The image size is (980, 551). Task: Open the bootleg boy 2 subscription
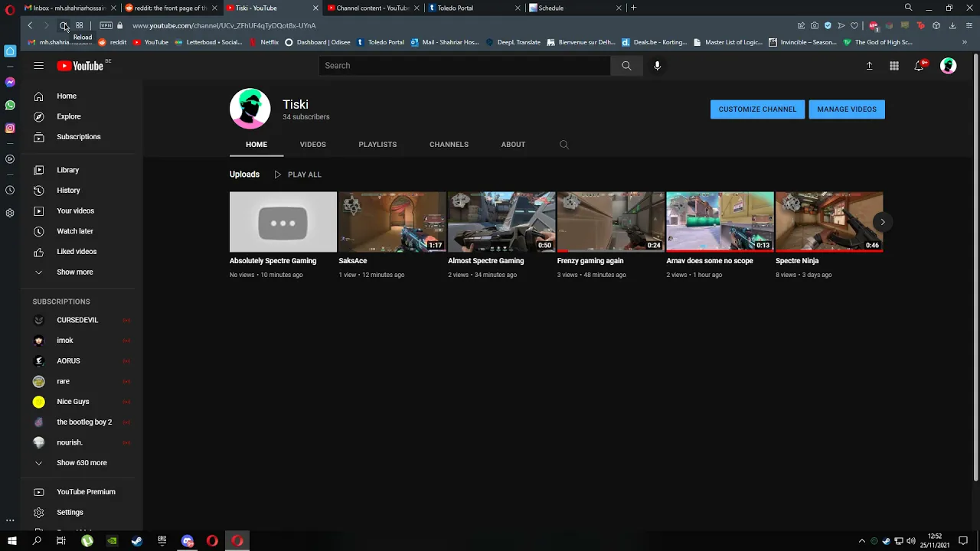pyautogui.click(x=82, y=422)
